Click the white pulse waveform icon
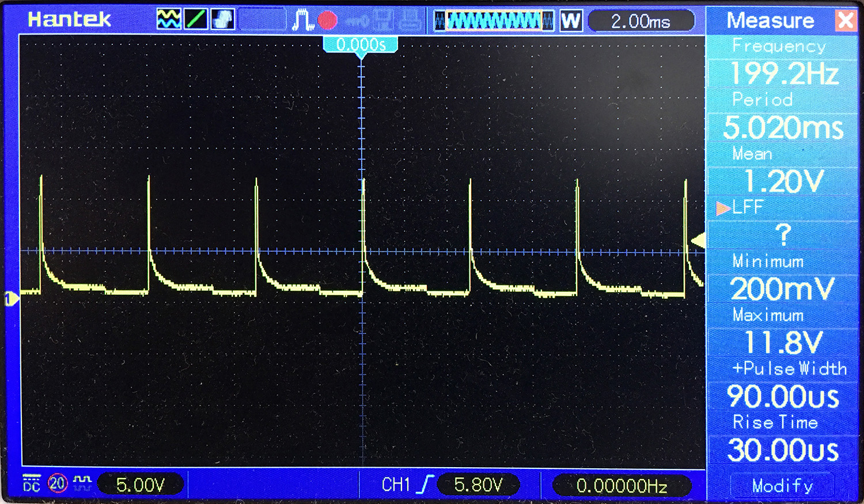Screen dimensions: 864x504 302,20
